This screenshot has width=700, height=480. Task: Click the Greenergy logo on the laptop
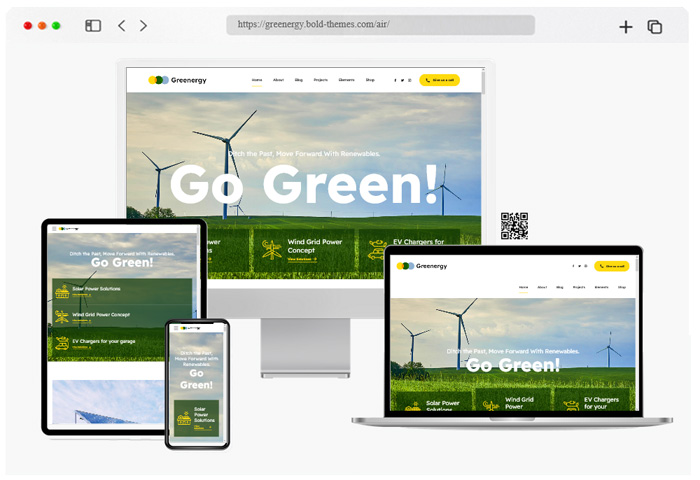click(422, 266)
